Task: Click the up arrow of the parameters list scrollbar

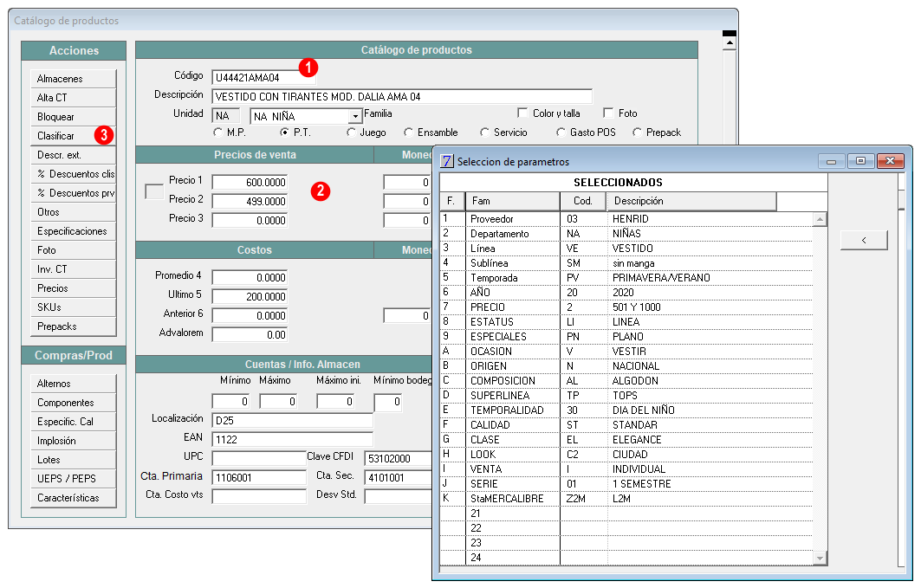Action: point(820,219)
